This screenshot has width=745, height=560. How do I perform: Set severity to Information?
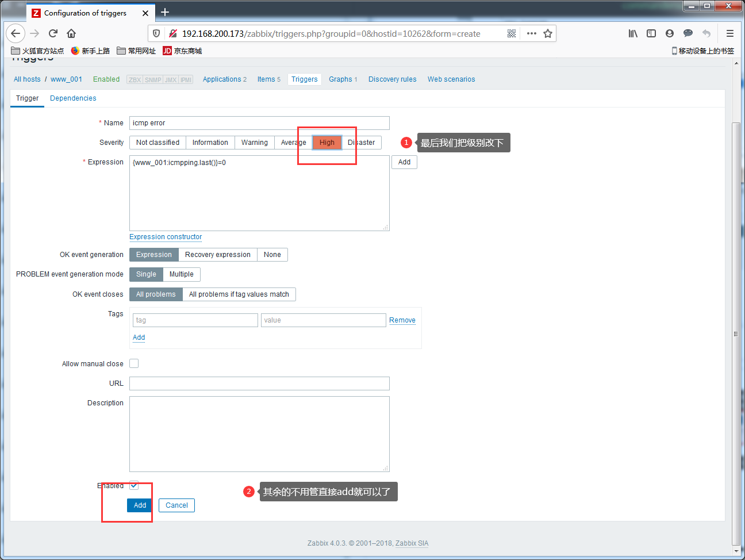tap(210, 143)
